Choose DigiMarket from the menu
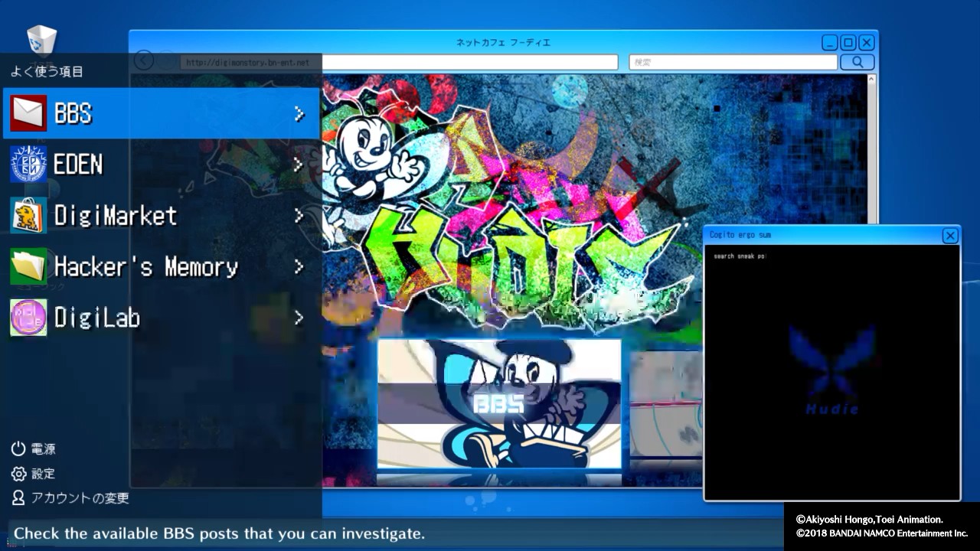The width and height of the screenshot is (980, 551). pyautogui.click(x=162, y=215)
